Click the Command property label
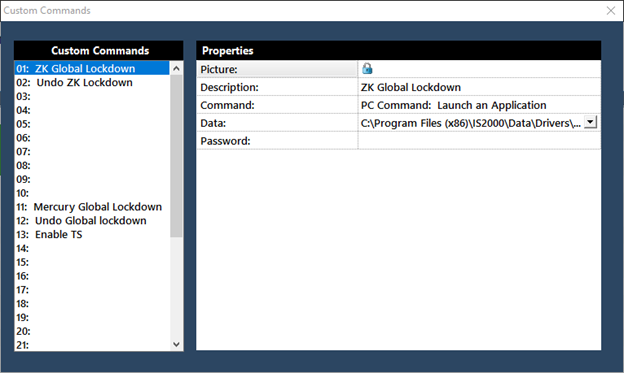This screenshot has height=373, width=624. (227, 105)
